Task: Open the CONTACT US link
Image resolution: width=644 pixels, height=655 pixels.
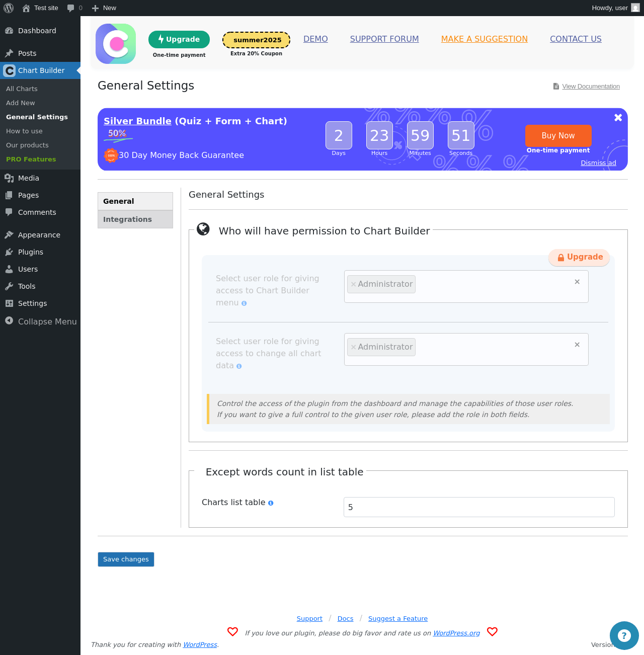Action: click(x=576, y=39)
